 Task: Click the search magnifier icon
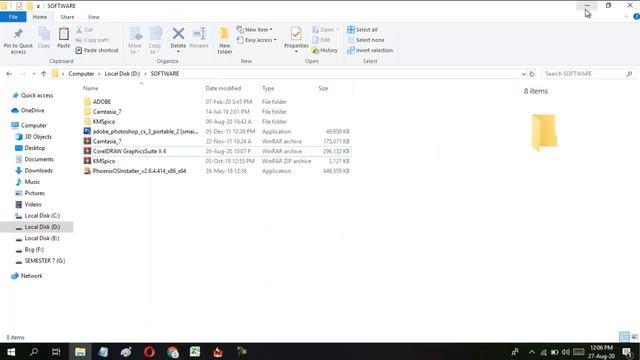click(x=629, y=74)
